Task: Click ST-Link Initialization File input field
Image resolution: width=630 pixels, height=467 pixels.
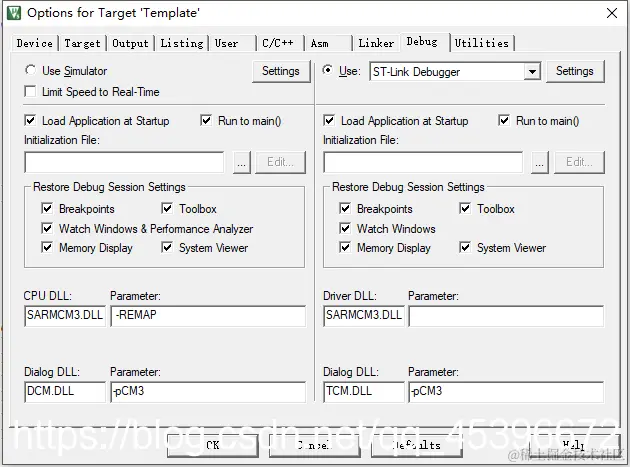Action: coord(423,162)
